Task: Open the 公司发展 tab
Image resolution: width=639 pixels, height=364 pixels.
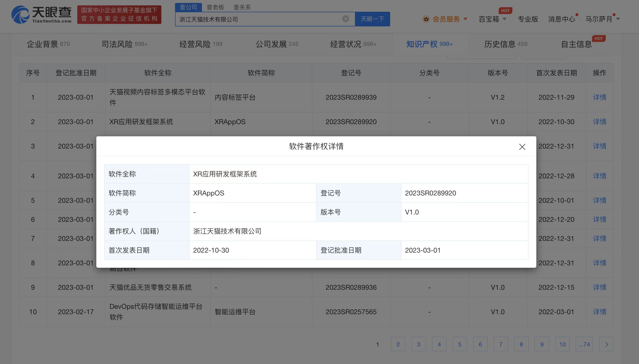Action: coord(277,44)
